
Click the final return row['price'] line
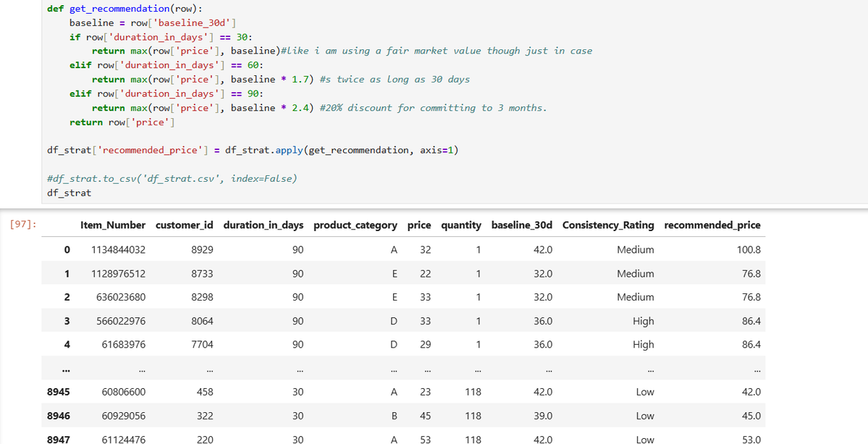pyautogui.click(x=122, y=122)
